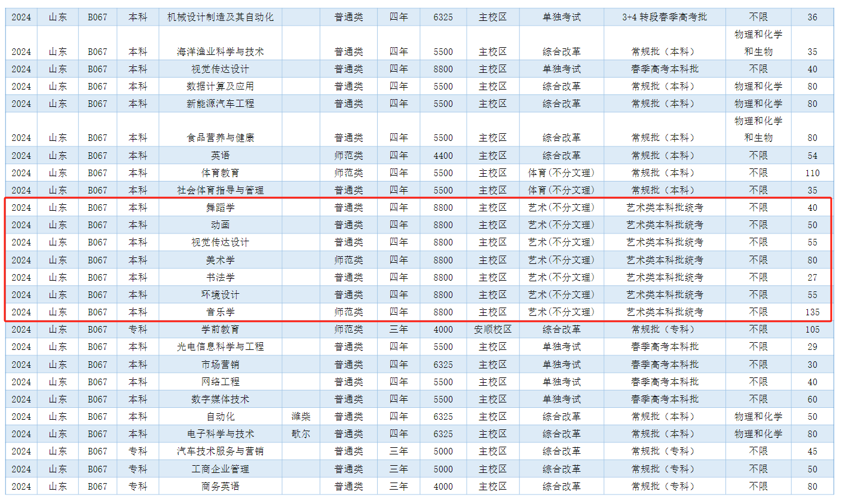Screen dimensions: 842x504
Task: Click the 书法学 major cell
Action: [x=220, y=277]
